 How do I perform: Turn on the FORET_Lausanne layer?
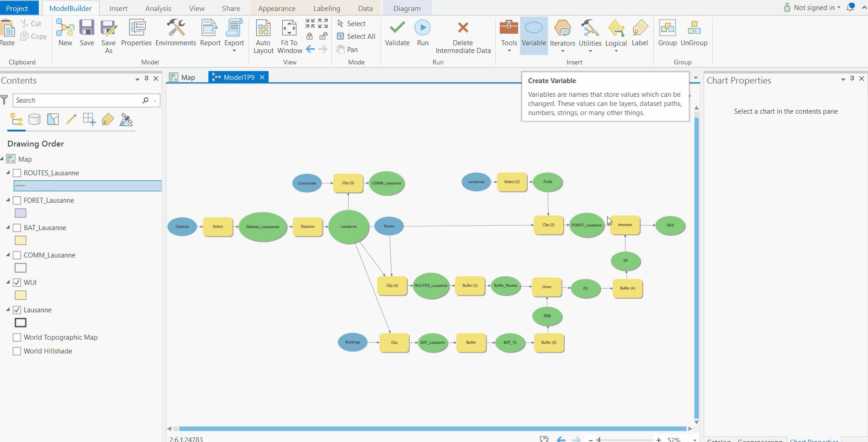tap(17, 200)
